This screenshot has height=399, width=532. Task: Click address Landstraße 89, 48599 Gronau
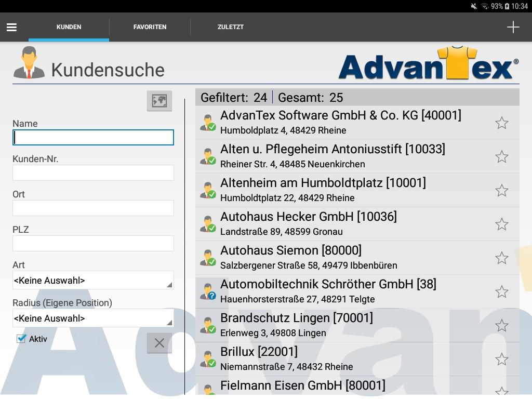(x=281, y=232)
